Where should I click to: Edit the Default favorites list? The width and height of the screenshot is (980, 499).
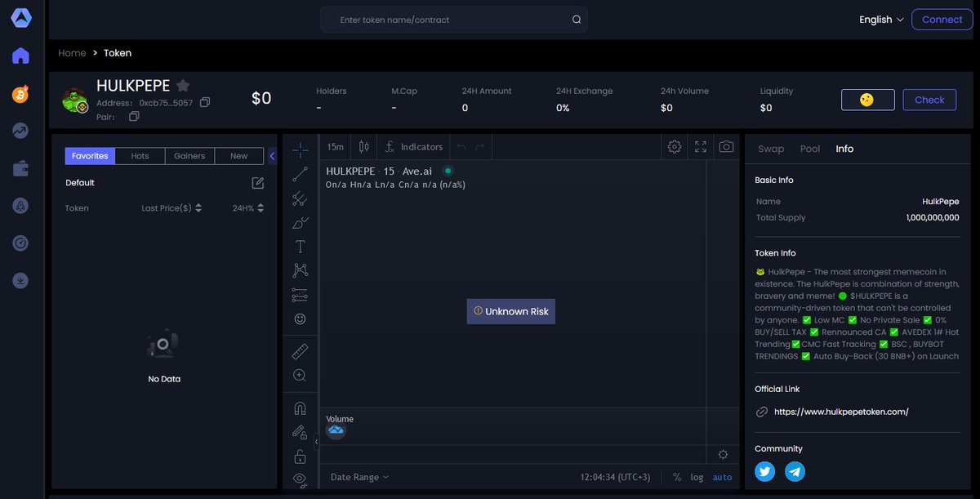pyautogui.click(x=258, y=183)
